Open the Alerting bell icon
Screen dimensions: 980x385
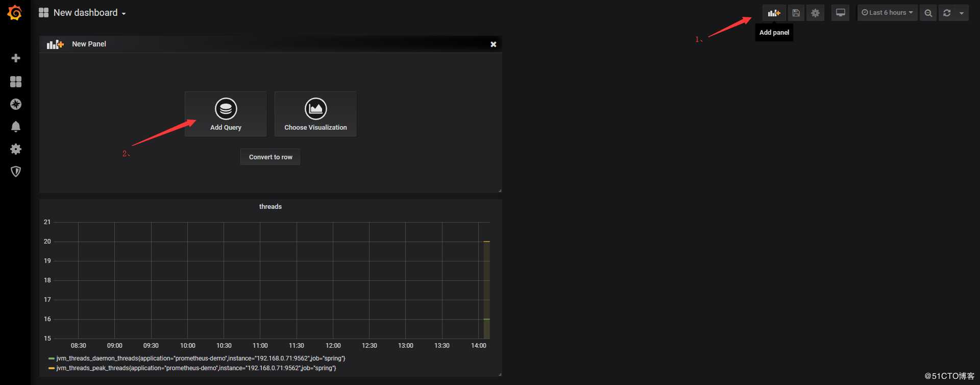[16, 127]
